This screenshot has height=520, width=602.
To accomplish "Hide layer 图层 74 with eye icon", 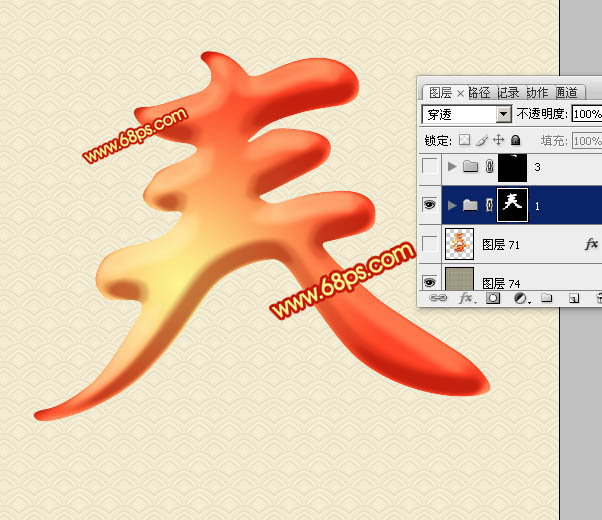I will [x=429, y=282].
